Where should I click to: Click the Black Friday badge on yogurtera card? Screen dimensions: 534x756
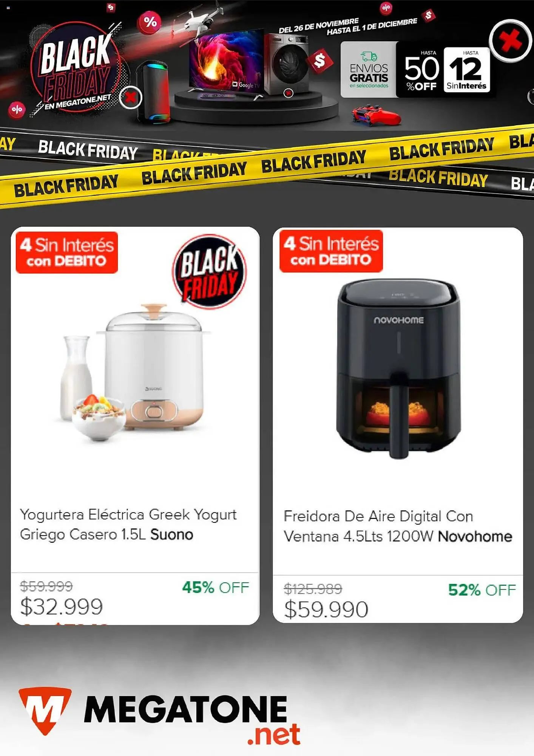[x=210, y=272]
